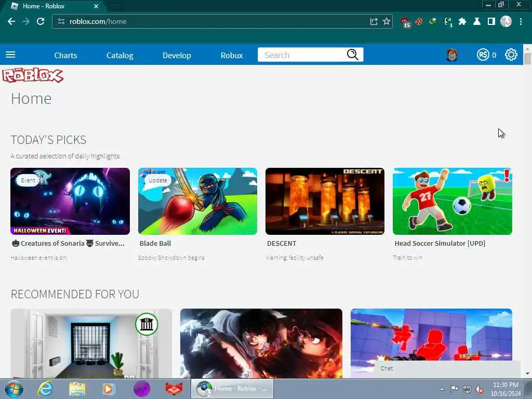Click the search magnifier icon
Screen dimensions: 532x399
tap(353, 55)
